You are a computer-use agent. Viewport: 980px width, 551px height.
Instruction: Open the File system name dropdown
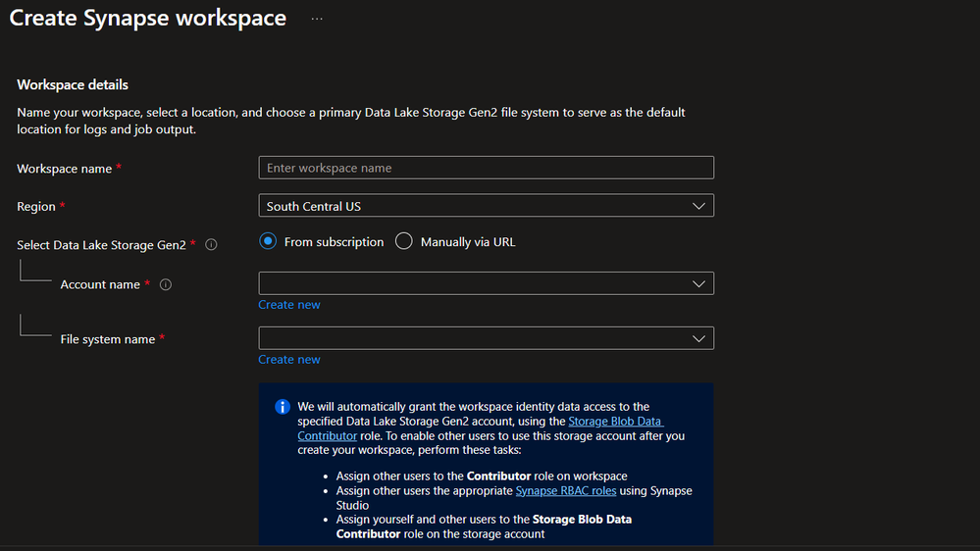coord(487,338)
